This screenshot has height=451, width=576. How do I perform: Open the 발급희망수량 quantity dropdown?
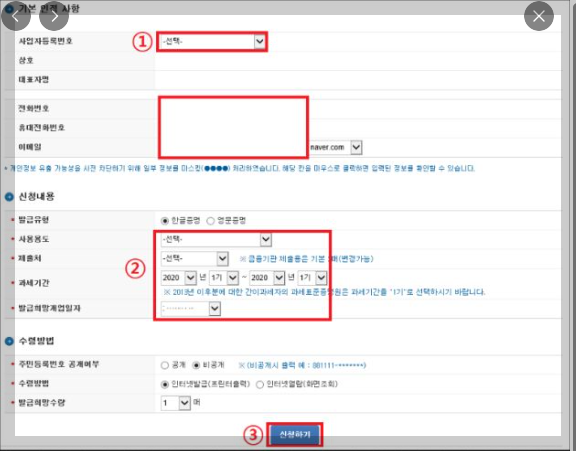176,403
